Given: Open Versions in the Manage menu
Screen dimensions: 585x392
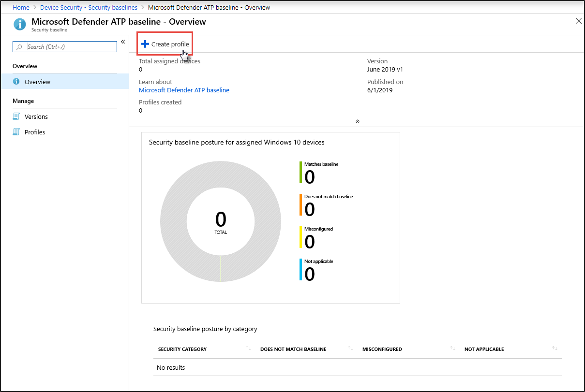Looking at the screenshot, I should tap(36, 116).
